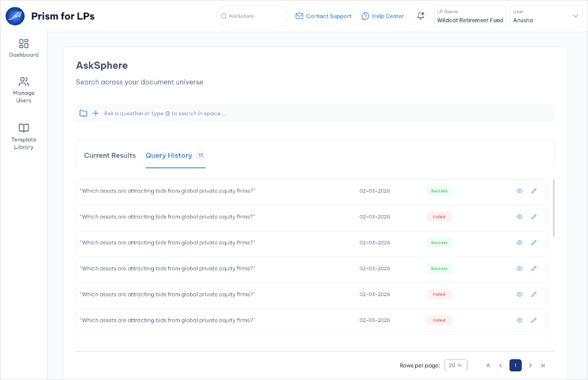588x380 pixels.
Task: Click the eye icon on the fourth query row
Action: coord(519,268)
